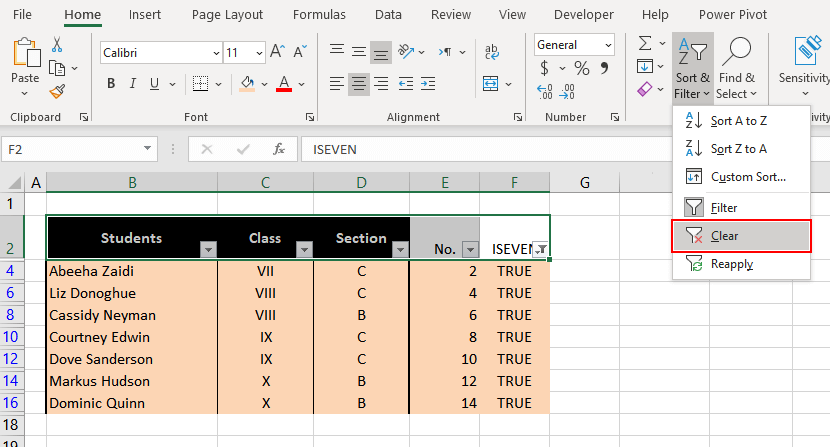Click Decrease Decimal icon
Image resolution: width=830 pixels, height=447 pixels.
(567, 92)
